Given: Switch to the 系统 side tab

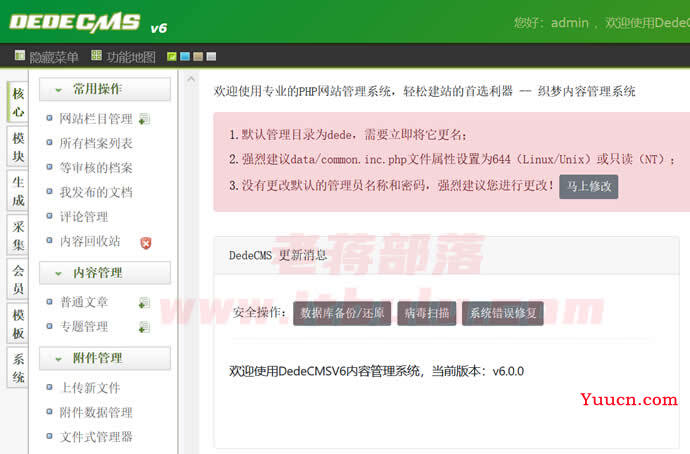Looking at the screenshot, I should (x=18, y=368).
